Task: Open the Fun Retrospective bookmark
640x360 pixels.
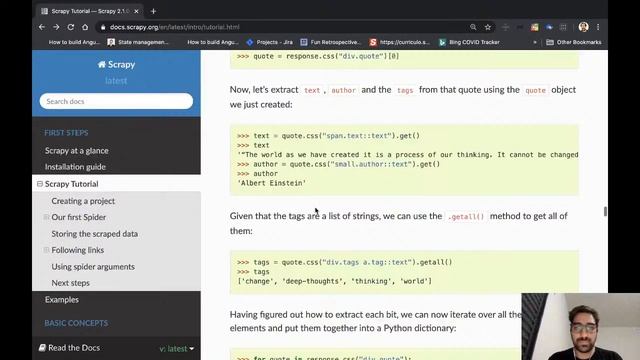Action: click(x=331, y=42)
